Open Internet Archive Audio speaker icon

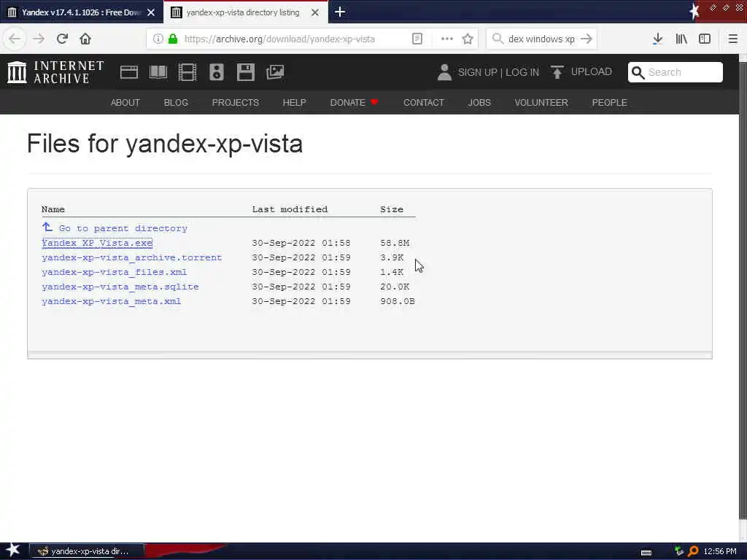tap(217, 72)
